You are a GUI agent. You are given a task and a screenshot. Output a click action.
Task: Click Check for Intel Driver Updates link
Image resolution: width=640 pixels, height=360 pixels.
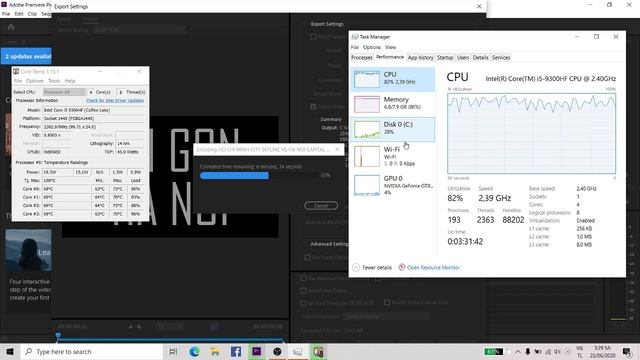pos(115,100)
